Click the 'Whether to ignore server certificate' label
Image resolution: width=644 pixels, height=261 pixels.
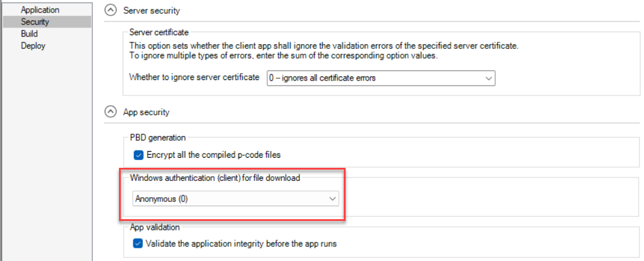coord(194,78)
